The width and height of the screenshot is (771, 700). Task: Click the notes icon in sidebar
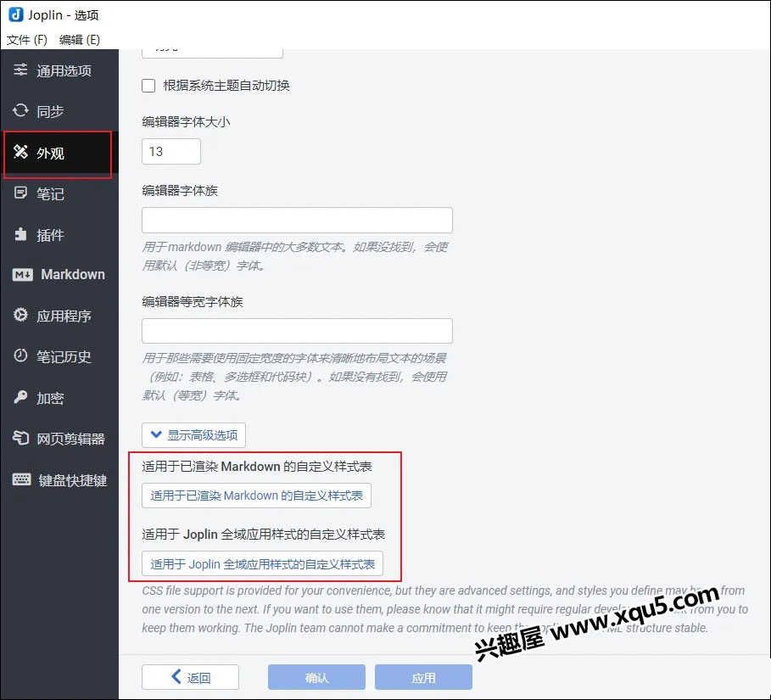20,193
